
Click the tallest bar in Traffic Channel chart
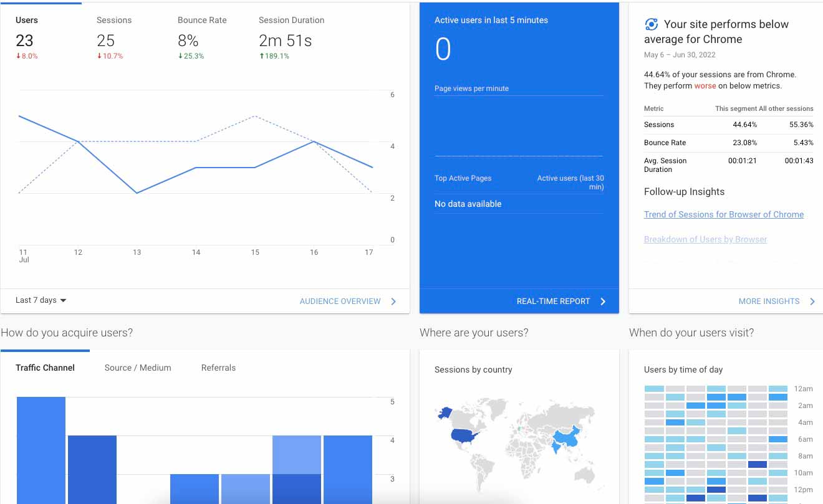tap(41, 449)
